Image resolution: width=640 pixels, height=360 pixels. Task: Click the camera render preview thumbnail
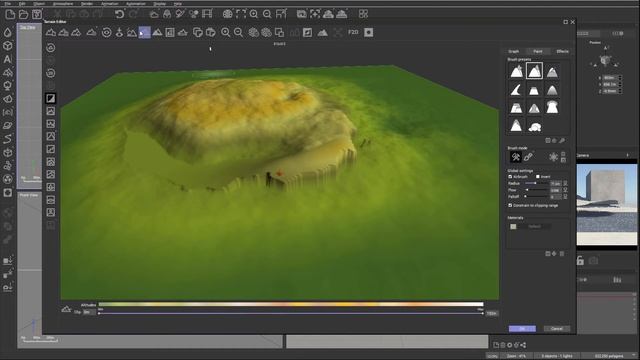point(607,204)
